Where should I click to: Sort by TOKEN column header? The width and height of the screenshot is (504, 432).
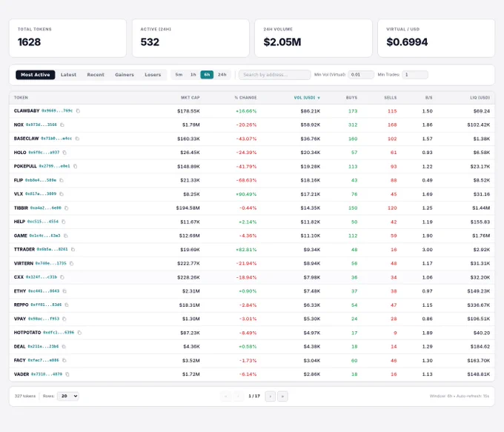[x=21, y=98]
